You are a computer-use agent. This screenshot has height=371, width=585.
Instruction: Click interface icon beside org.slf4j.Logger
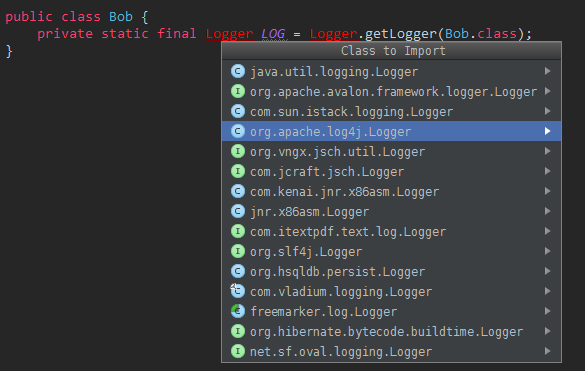(x=238, y=251)
